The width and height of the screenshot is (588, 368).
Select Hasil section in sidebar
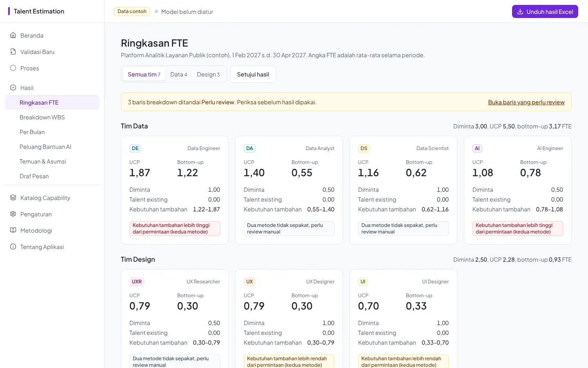pyautogui.click(x=52, y=88)
